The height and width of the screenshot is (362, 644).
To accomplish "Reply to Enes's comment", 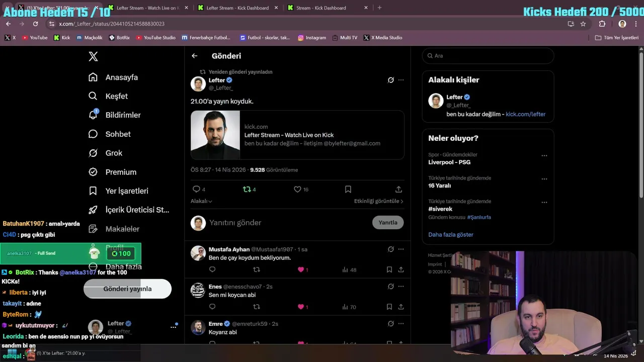I will click(x=212, y=307).
